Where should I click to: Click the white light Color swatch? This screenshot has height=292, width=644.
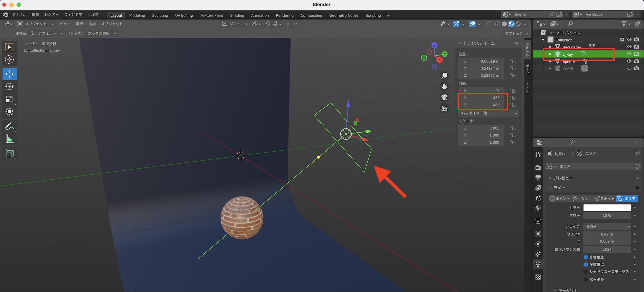tap(607, 208)
